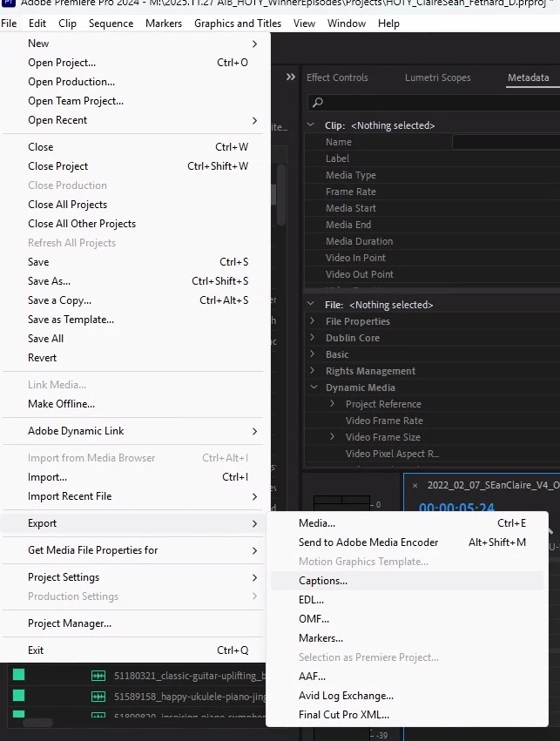The image size is (560, 741).
Task: Choose Make Offline...
Action: (132, 403)
